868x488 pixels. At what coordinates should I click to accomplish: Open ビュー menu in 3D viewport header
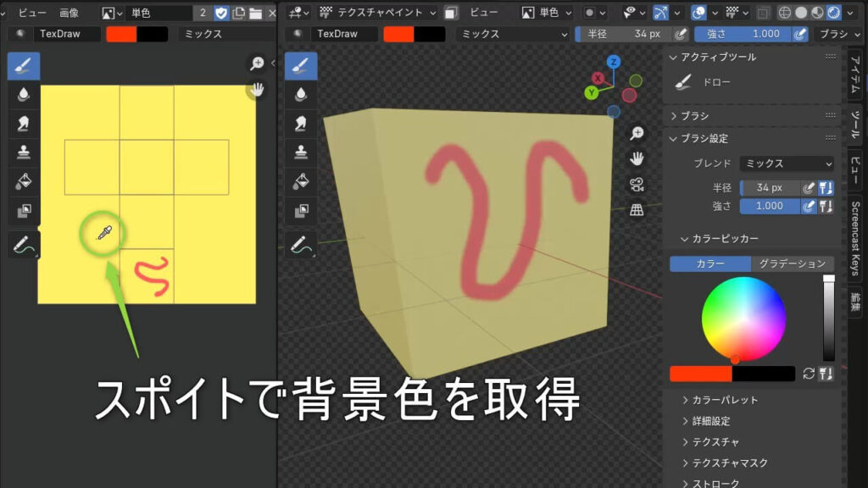tap(484, 12)
